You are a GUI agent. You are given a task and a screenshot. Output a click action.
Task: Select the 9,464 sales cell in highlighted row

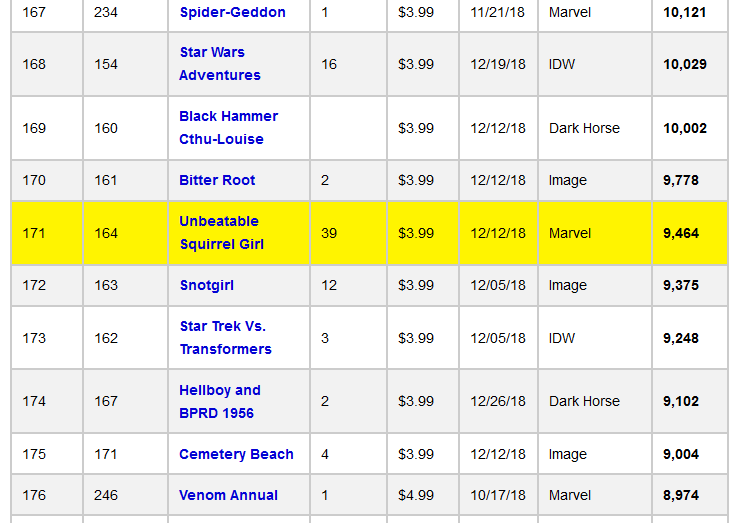681,233
